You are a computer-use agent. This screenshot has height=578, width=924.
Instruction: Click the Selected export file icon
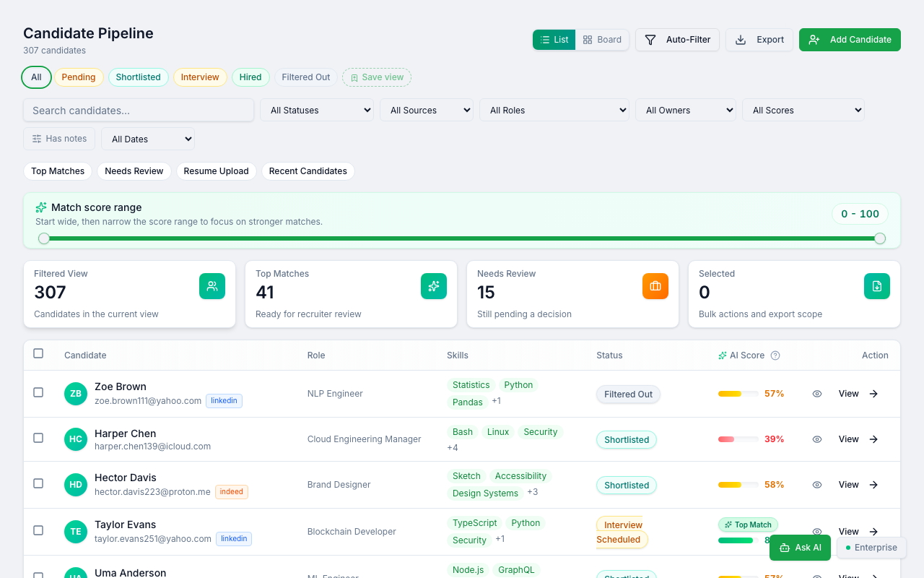(x=877, y=286)
